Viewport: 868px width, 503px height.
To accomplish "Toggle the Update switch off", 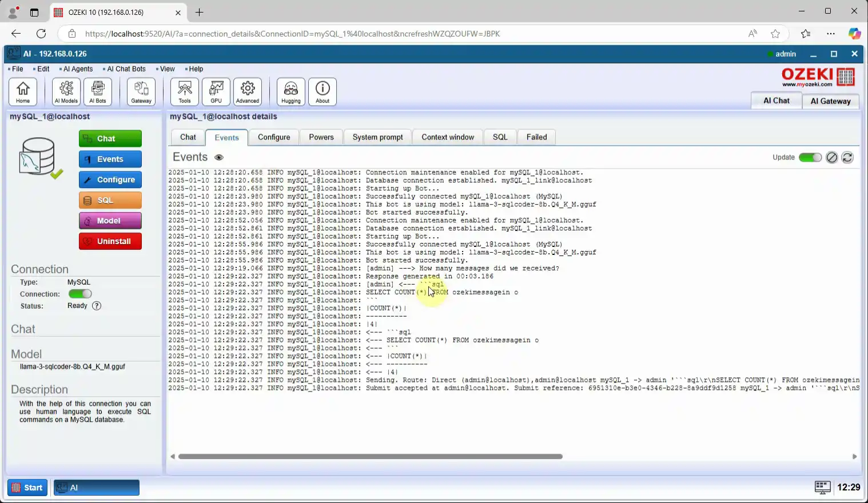I will coord(810,157).
